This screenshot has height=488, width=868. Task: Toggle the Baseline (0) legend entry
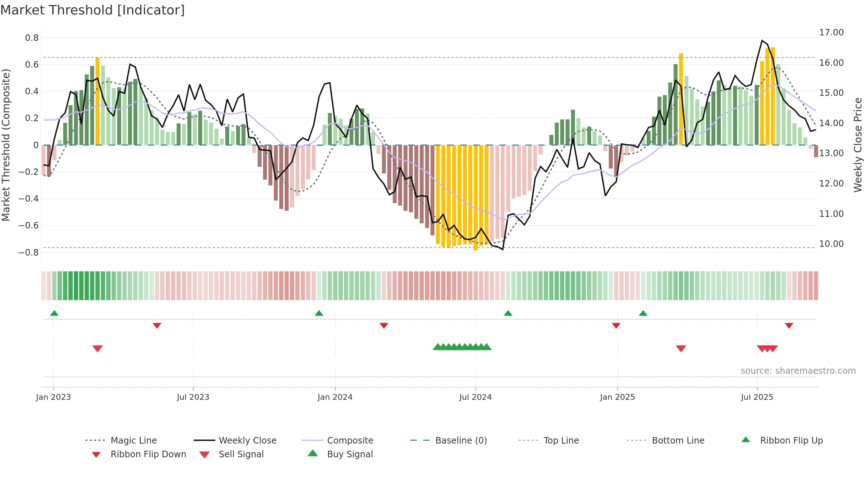pyautogui.click(x=448, y=440)
